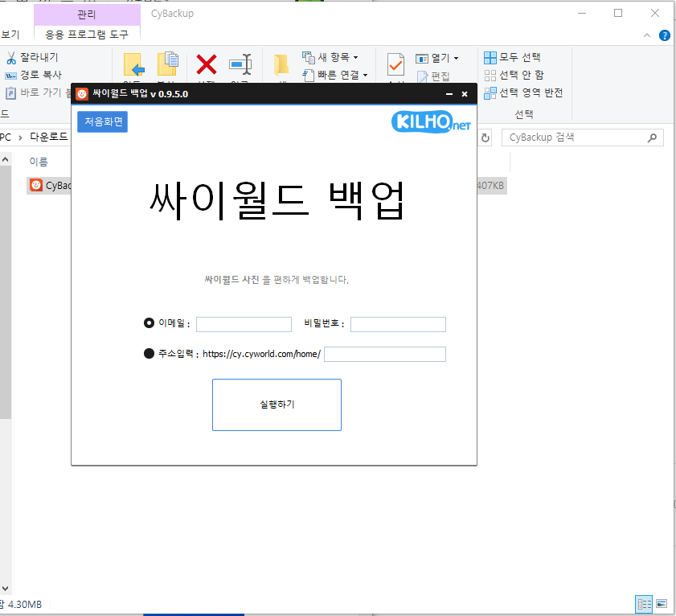Viewport: 676px width, 616px height.
Task: Click 경로 복사 in the ribbon
Action: click(34, 75)
